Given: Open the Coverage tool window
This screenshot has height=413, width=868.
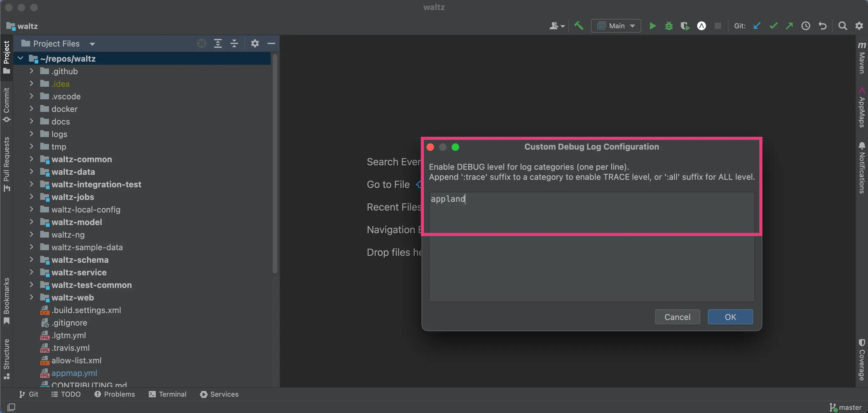Looking at the screenshot, I should tap(862, 360).
